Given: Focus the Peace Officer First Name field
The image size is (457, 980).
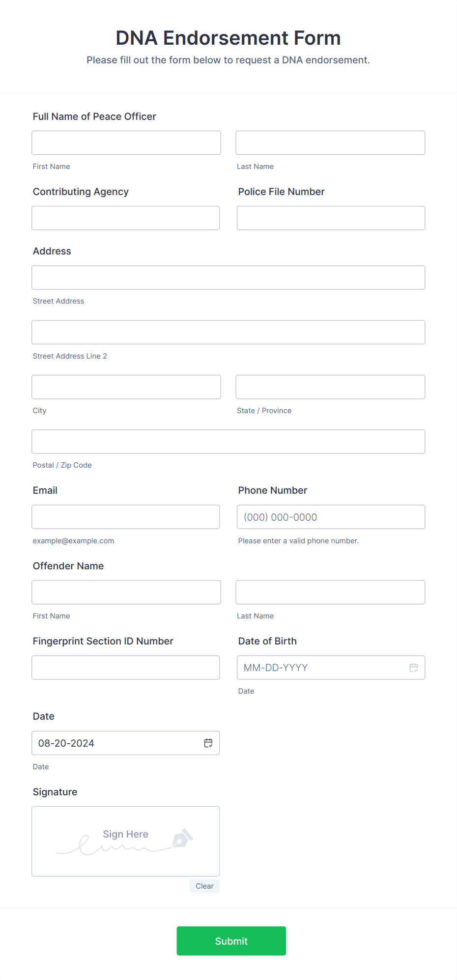Looking at the screenshot, I should point(126,142).
